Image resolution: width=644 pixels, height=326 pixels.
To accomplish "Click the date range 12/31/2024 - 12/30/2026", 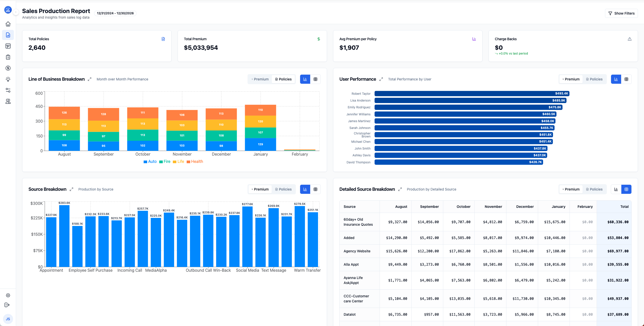I will (x=115, y=13).
